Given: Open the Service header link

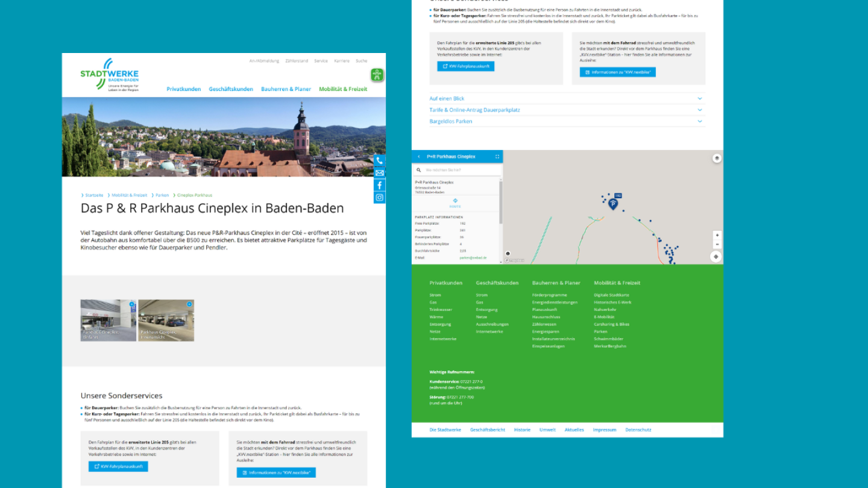Looking at the screenshot, I should coord(321,61).
